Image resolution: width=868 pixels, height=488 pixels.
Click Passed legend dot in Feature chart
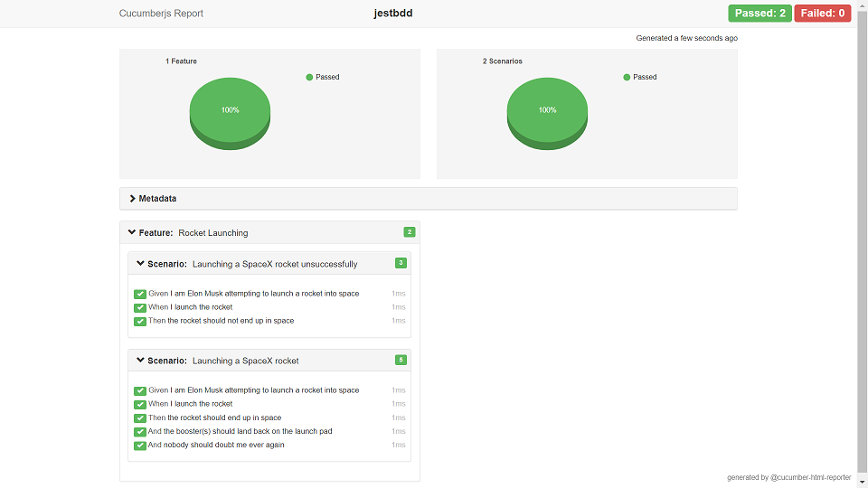(x=309, y=78)
